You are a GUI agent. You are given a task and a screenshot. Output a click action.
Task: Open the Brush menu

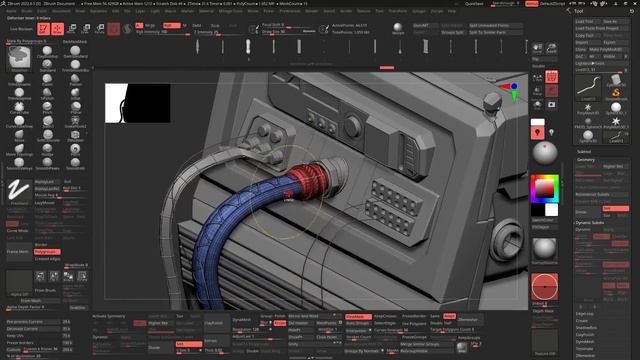point(27,11)
